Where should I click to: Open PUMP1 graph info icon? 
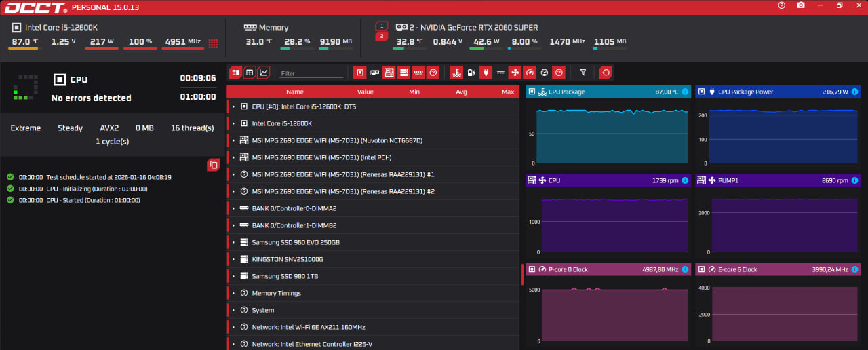point(854,180)
